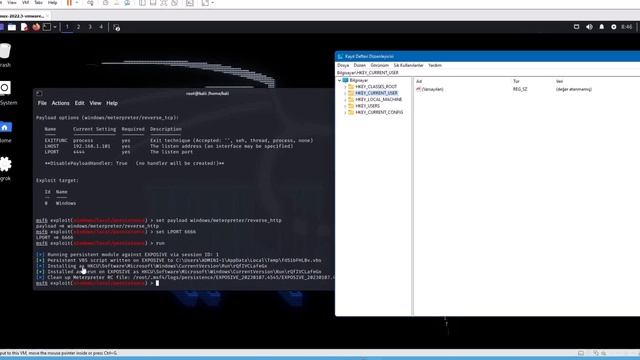This screenshot has height=360, width=640.
Task: Click the volume speaker icon in tray
Action: tap(589, 27)
